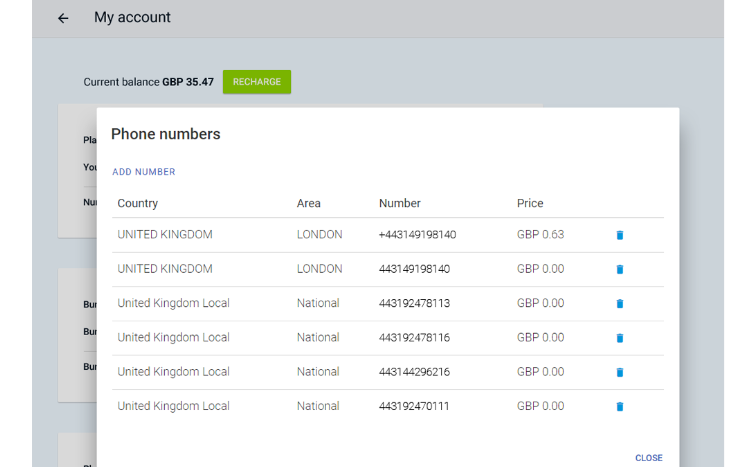Trash the 443192478116 number entry
The image size is (753, 467).
point(619,338)
